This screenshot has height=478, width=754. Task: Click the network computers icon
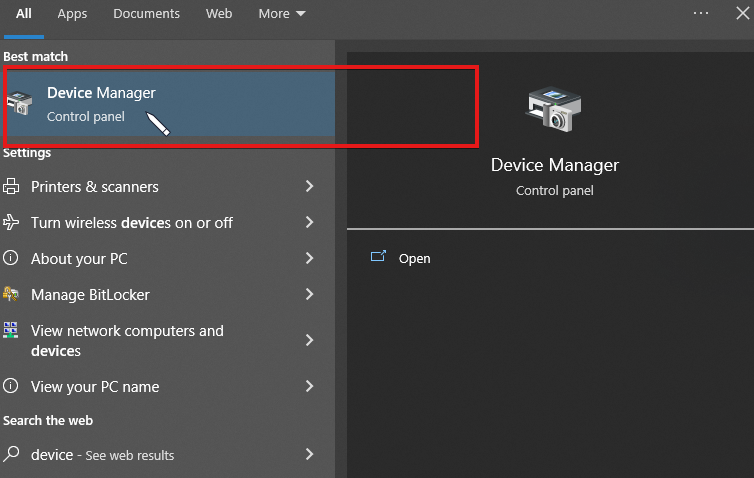point(11,330)
